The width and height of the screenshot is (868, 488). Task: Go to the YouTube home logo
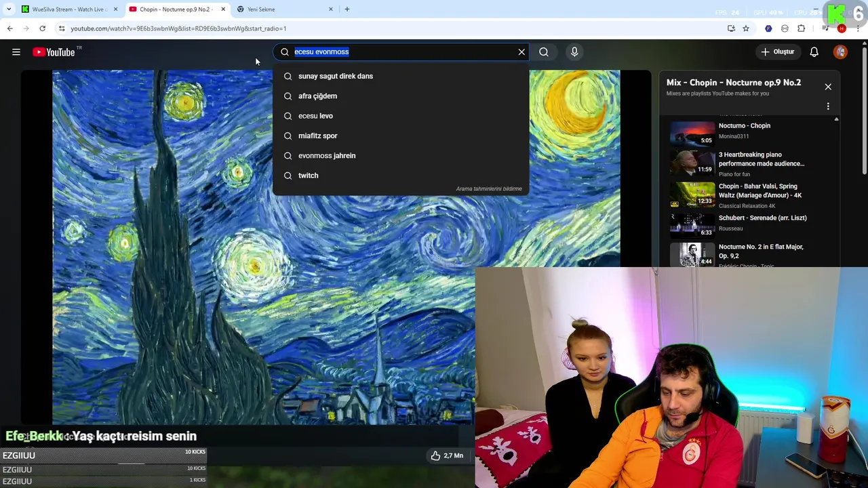pyautogui.click(x=54, y=52)
